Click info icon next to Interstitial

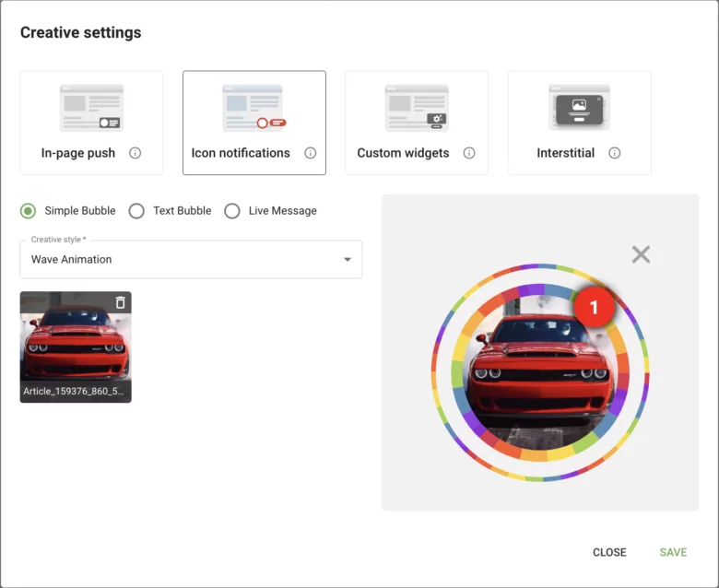pyautogui.click(x=615, y=153)
